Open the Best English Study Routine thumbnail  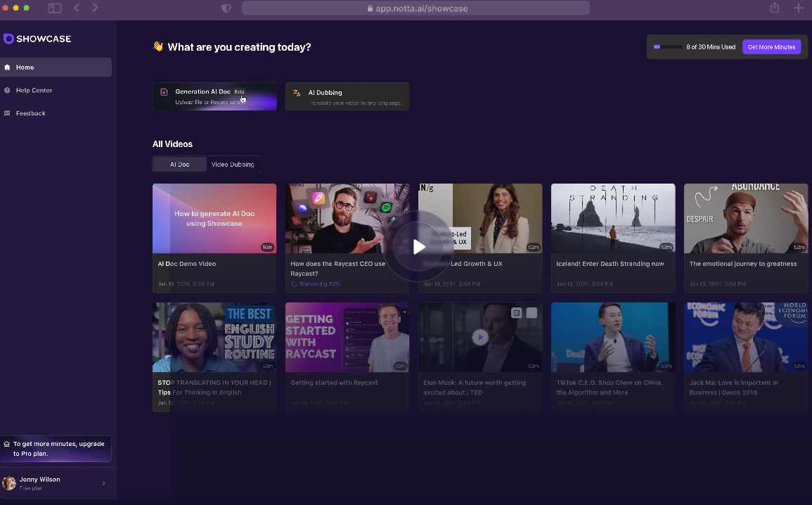coord(214,337)
